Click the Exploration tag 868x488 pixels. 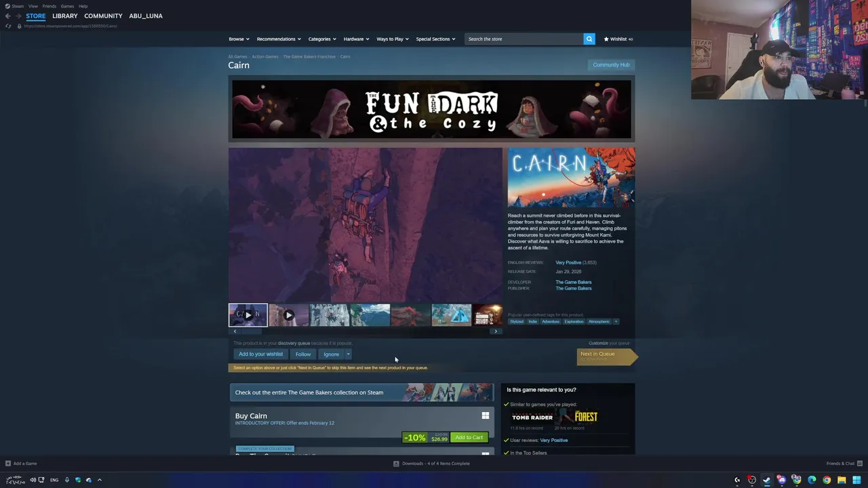[x=574, y=321]
